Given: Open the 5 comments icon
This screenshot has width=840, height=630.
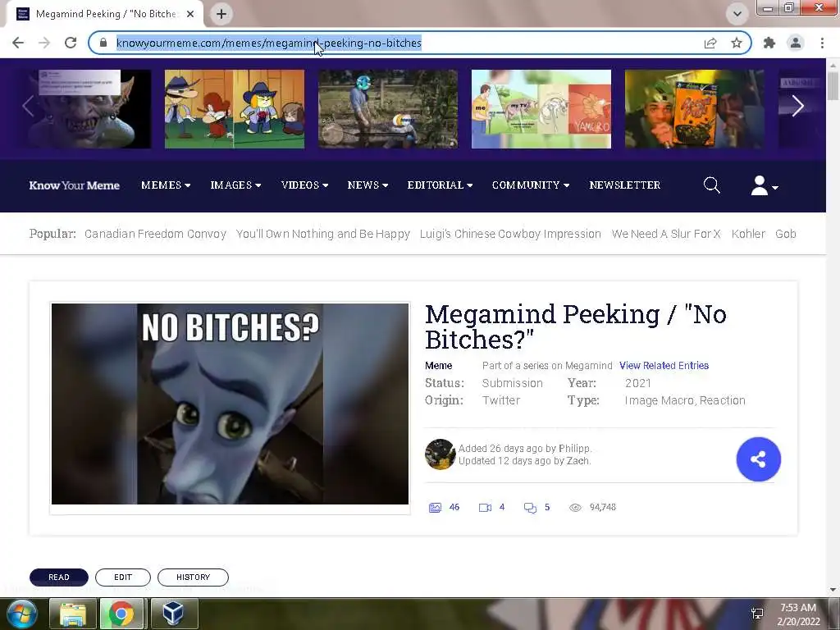Looking at the screenshot, I should (x=530, y=507).
